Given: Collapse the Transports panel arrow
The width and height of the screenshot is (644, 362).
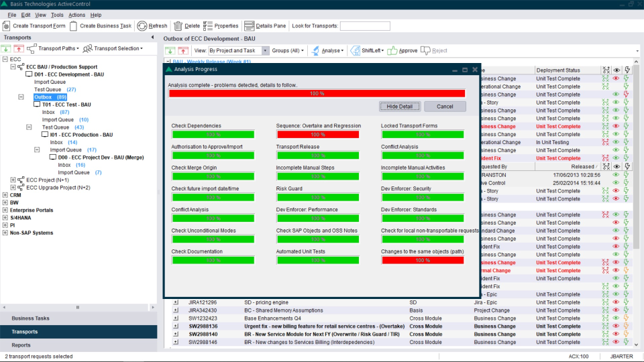Looking at the screenshot, I should pyautogui.click(x=152, y=38).
